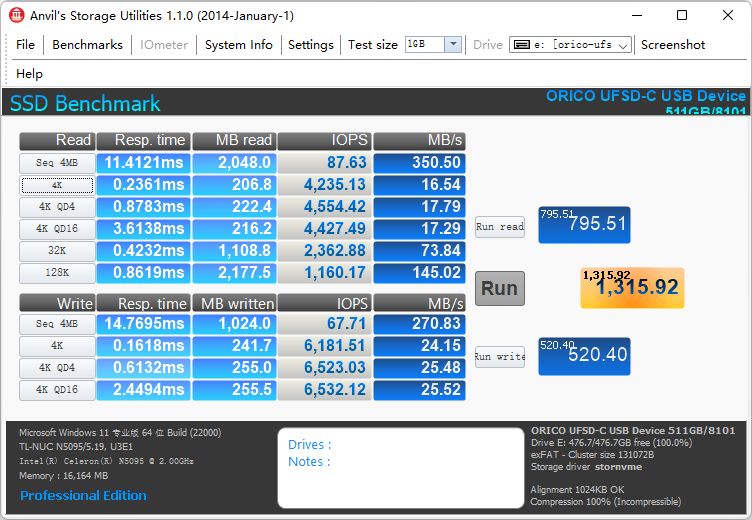Click the Compression 100% (Incompressible) text

point(606,502)
